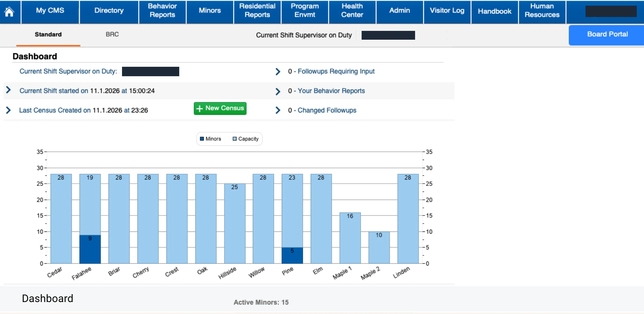Select the Pine minors bar showing 5

pos(292,255)
